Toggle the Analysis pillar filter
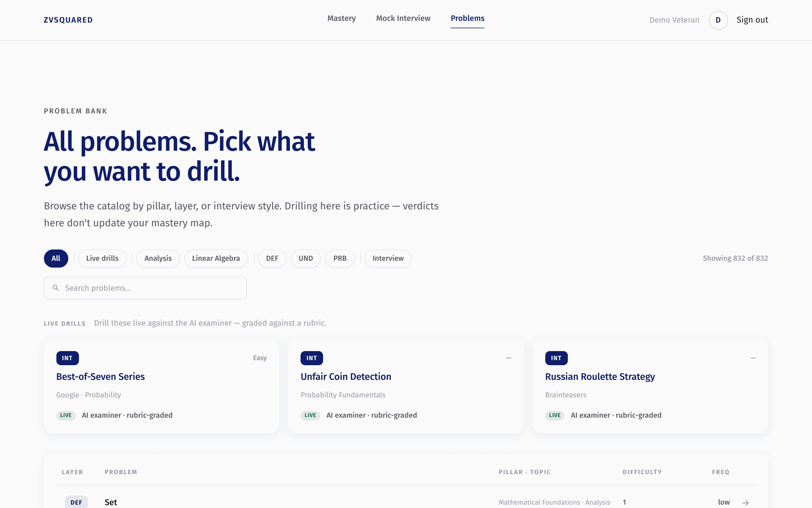Viewport: 812px width, 508px height. 158,258
